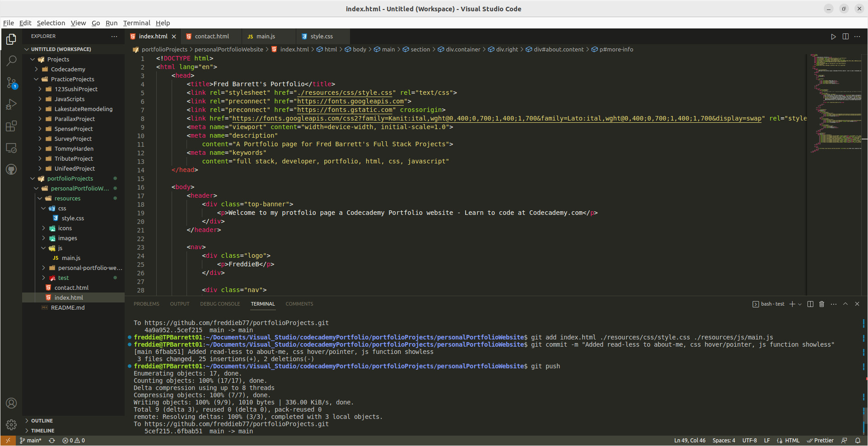The height and width of the screenshot is (446, 868).
Task: Click the main* git branch indicator
Action: click(x=31, y=441)
